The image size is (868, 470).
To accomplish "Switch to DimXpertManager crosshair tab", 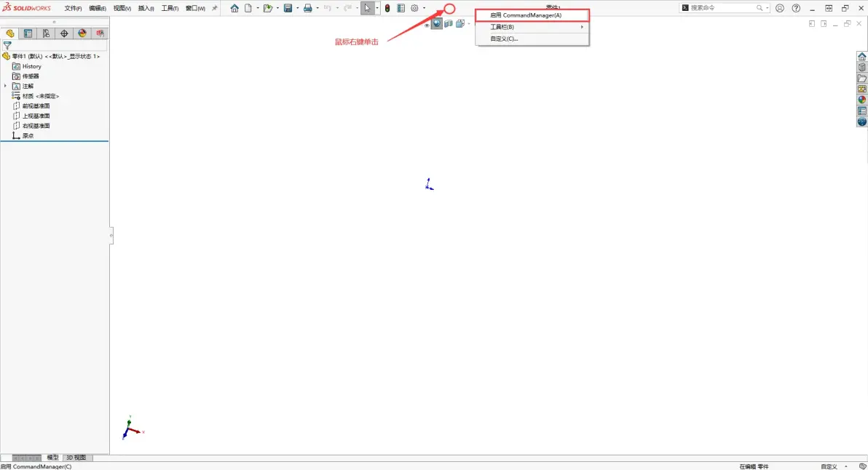I will 64,33.
